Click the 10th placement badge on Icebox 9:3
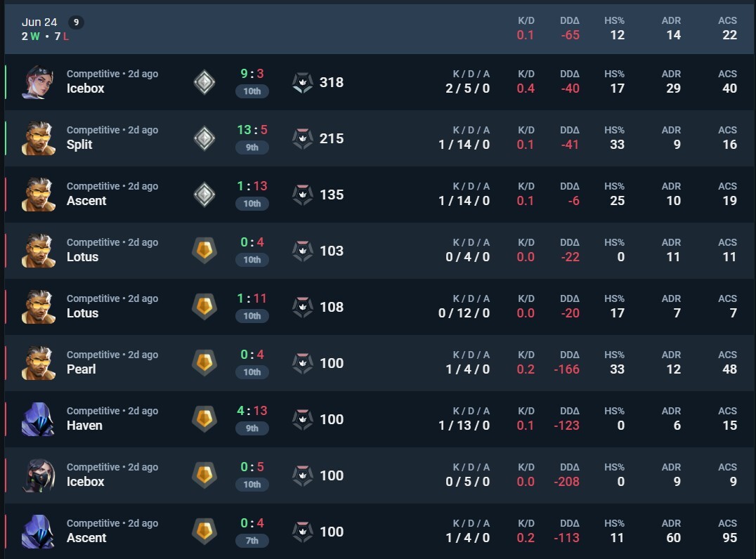The height and width of the screenshot is (559, 756). (252, 91)
